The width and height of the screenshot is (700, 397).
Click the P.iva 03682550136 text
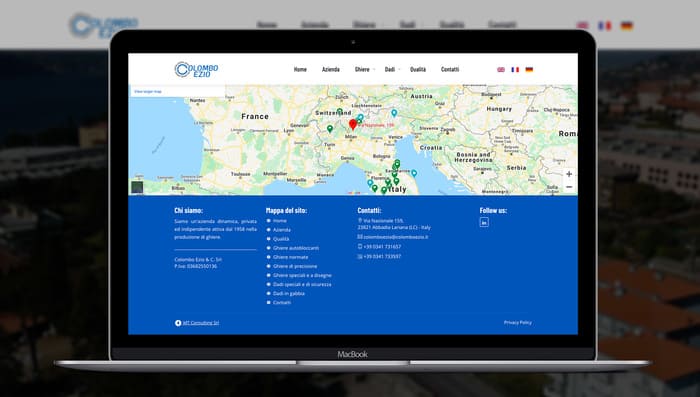pyautogui.click(x=196, y=266)
